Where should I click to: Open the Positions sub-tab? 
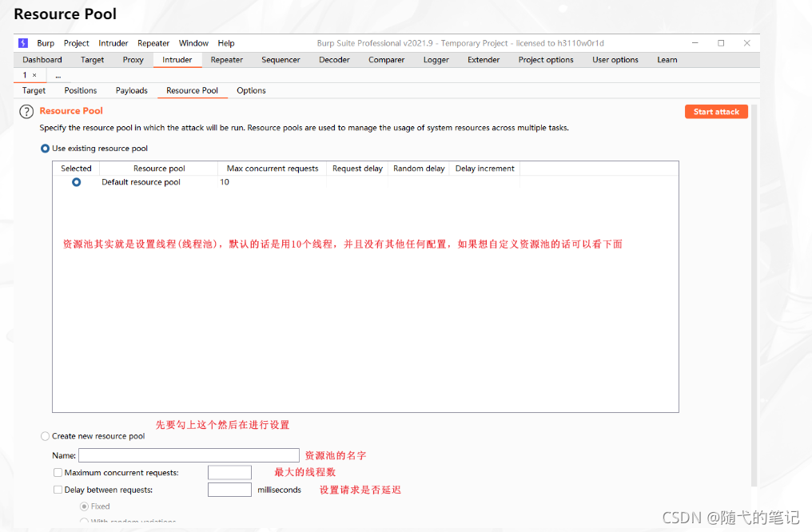click(80, 90)
